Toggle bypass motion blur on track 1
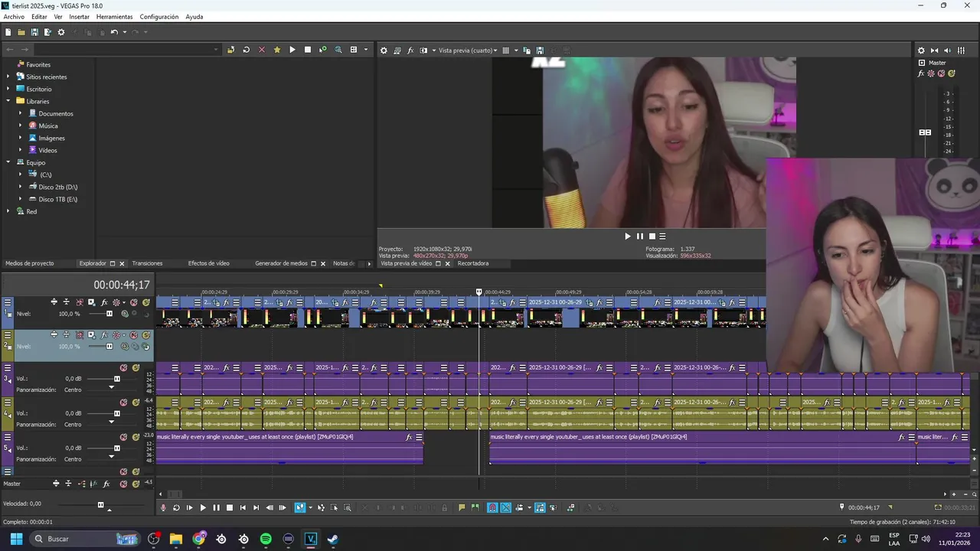Screen dimensions: 980x551 (x=80, y=302)
